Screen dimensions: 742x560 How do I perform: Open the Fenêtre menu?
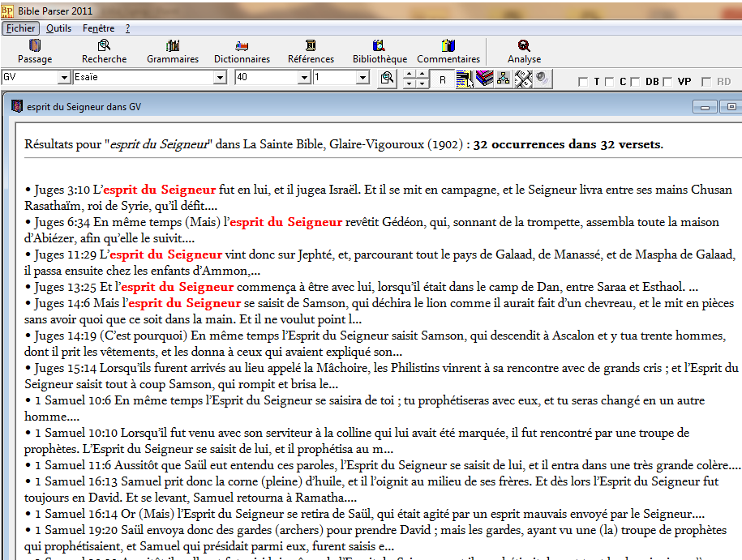click(98, 28)
